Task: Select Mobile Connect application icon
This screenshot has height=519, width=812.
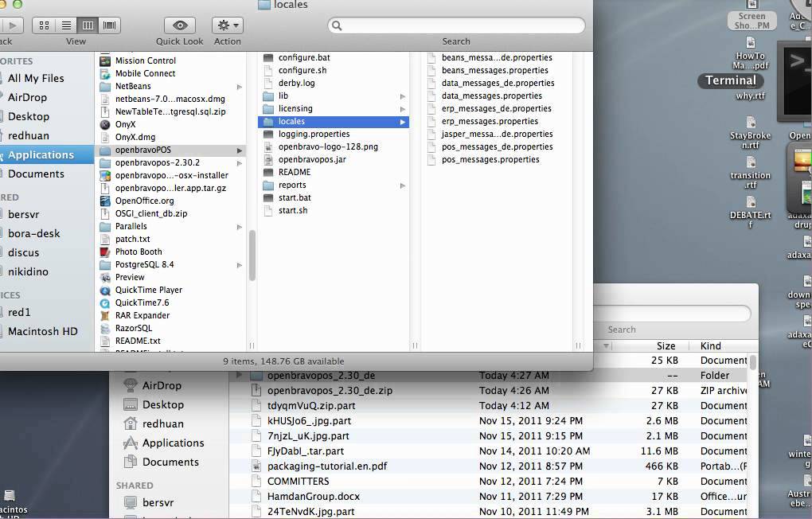Action: coord(105,73)
